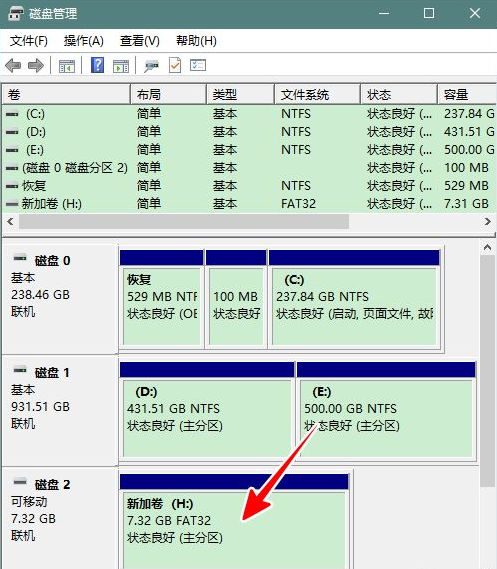Open the 操作(A) menu
The height and width of the screenshot is (569, 497).
(83, 41)
